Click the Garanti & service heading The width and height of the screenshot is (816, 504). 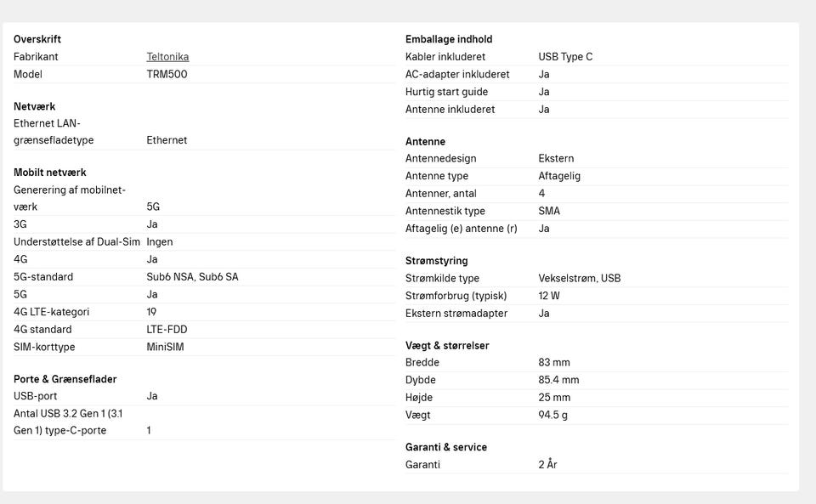[446, 447]
